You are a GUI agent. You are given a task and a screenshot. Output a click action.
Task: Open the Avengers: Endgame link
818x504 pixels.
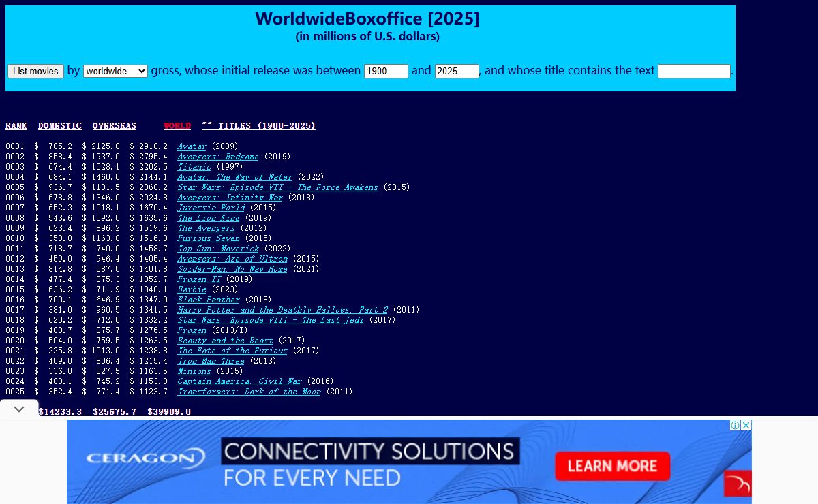click(x=218, y=157)
